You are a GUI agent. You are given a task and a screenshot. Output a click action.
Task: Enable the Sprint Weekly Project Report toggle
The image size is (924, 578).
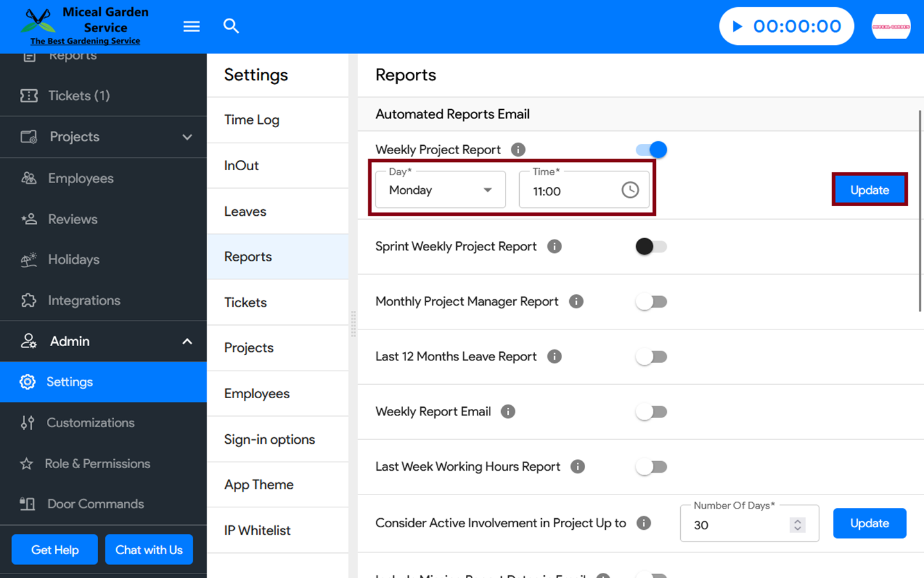click(651, 247)
